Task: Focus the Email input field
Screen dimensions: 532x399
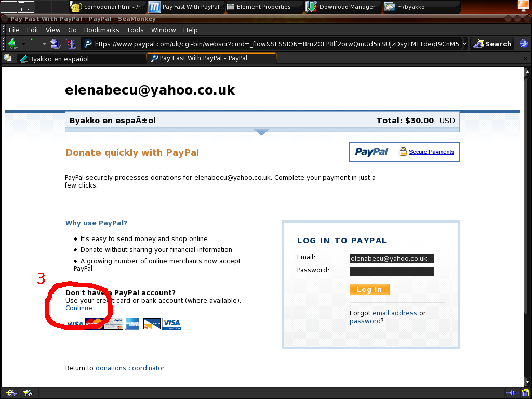Action: (x=392, y=258)
